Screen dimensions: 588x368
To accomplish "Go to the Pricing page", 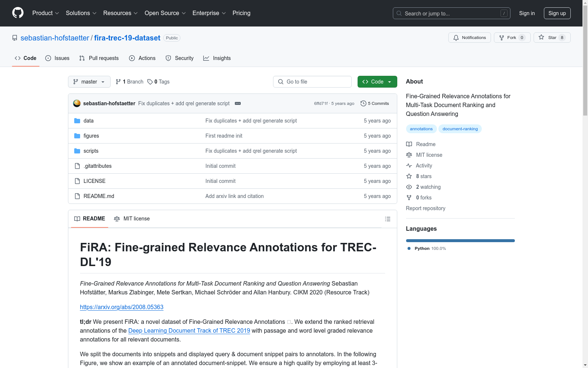I will pyautogui.click(x=241, y=13).
